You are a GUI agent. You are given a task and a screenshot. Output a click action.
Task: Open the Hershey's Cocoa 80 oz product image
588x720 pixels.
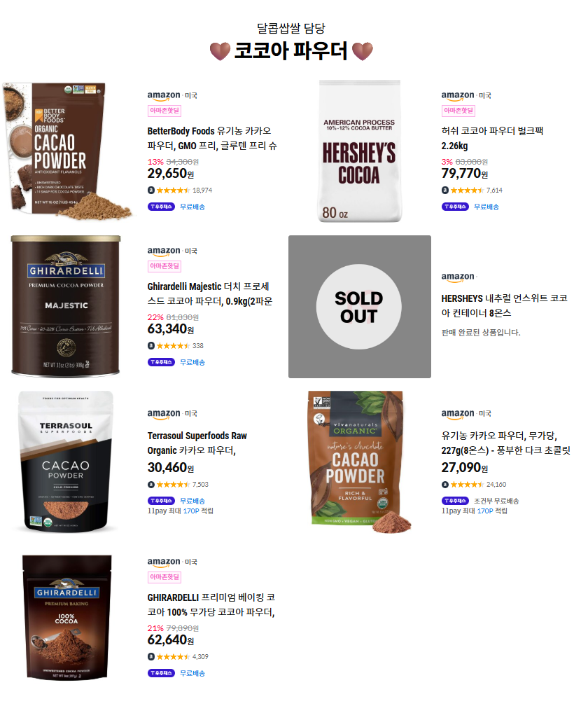coord(359,151)
